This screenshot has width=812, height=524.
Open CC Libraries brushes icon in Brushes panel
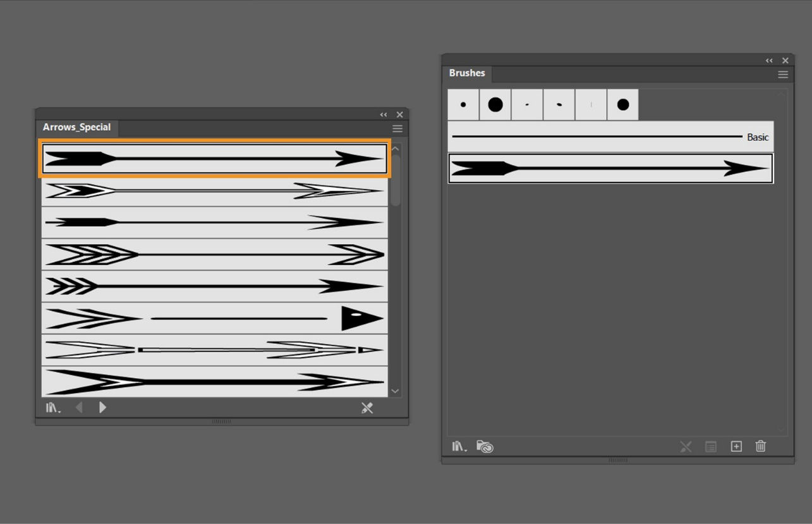pyautogui.click(x=483, y=446)
